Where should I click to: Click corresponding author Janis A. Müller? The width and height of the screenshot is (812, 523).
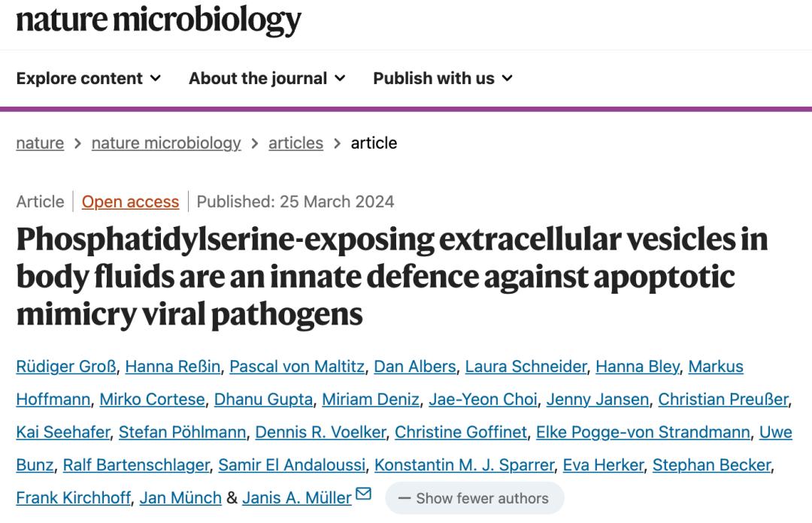coord(296,498)
